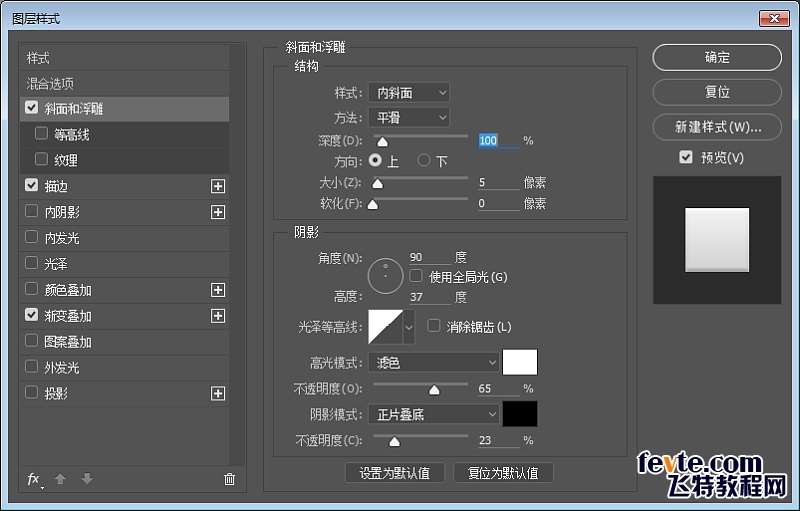Open the 阴影模式 dropdown showing 正片叠底
This screenshot has height=511, width=800.
coord(433,414)
